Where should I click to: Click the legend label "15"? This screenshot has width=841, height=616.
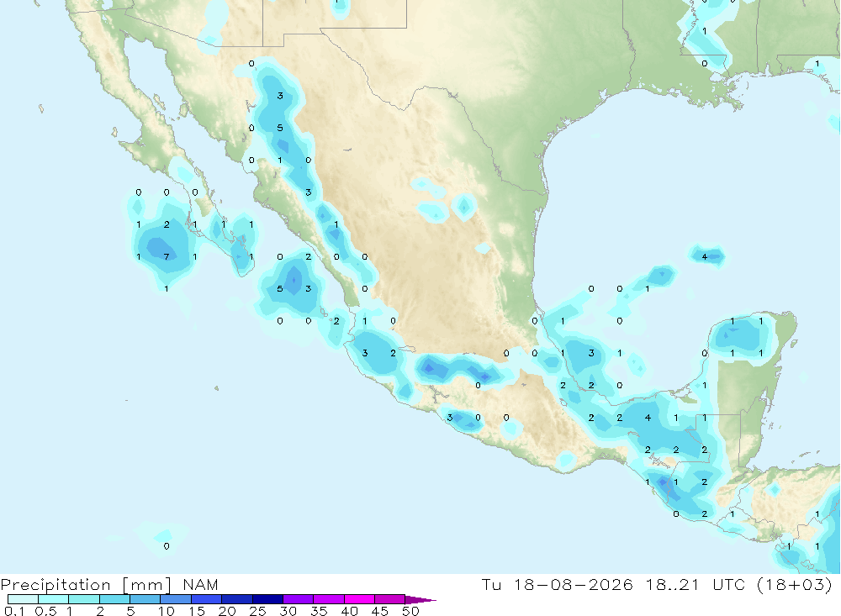[197, 611]
